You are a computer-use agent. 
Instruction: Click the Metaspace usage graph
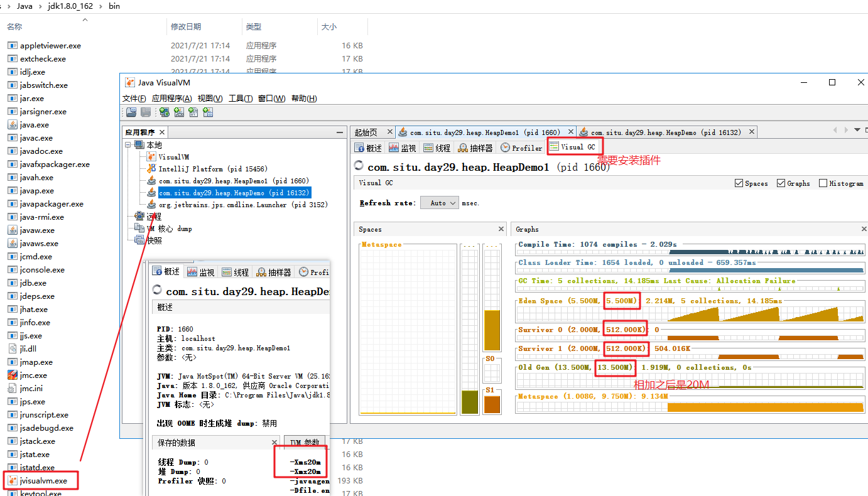(x=690, y=406)
